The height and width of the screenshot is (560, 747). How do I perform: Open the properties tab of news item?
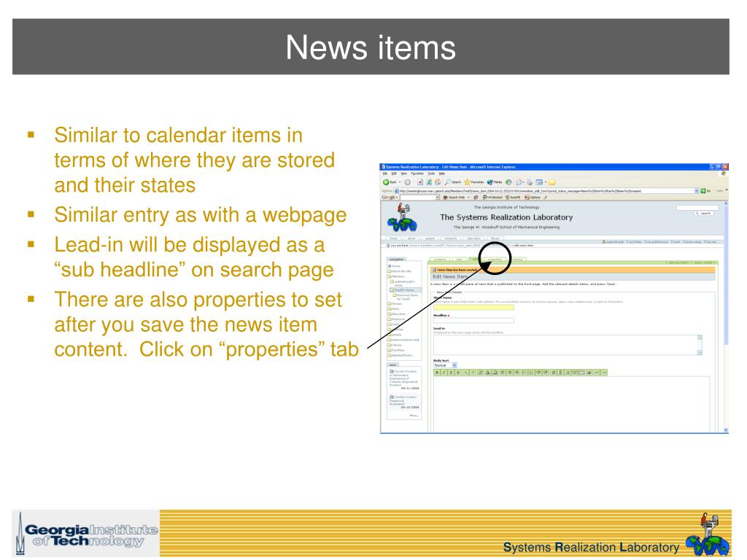coord(495,260)
